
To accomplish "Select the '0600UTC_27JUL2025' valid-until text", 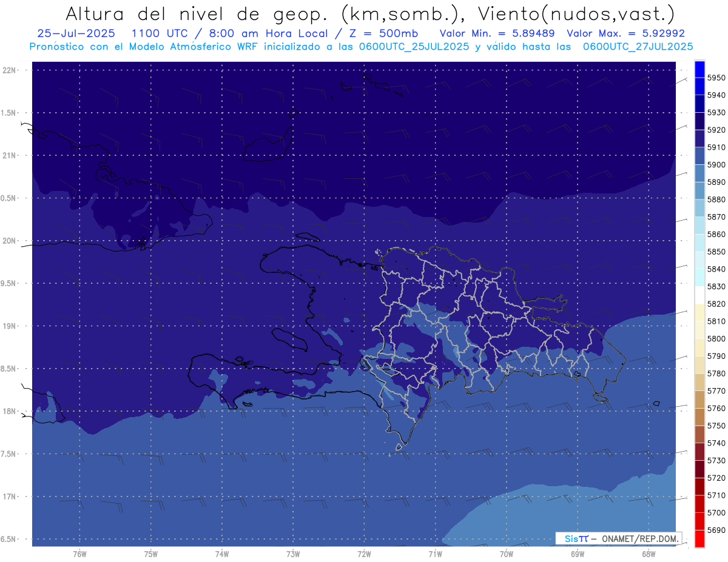I will coord(638,46).
